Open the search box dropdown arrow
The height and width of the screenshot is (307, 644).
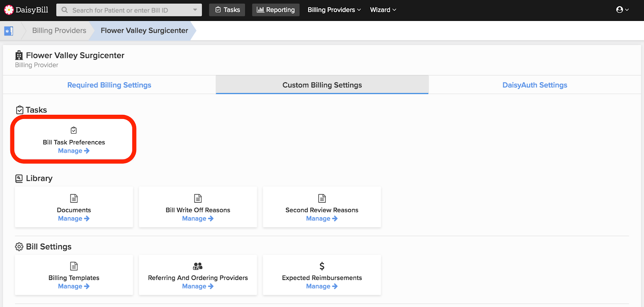195,10
